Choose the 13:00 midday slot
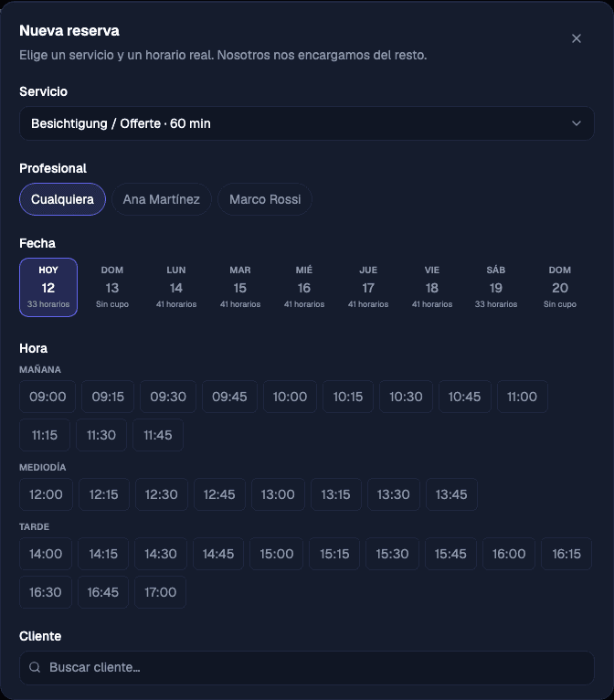Image resolution: width=614 pixels, height=700 pixels. (x=278, y=494)
